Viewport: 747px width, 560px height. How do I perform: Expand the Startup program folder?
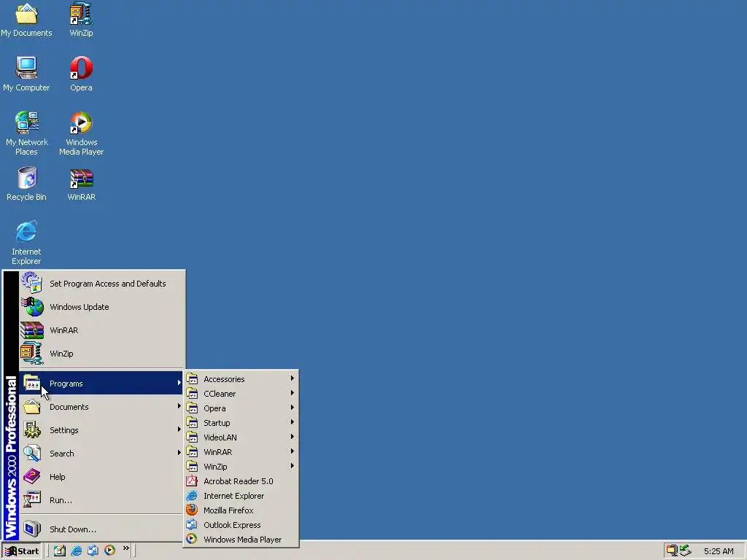[241, 423]
